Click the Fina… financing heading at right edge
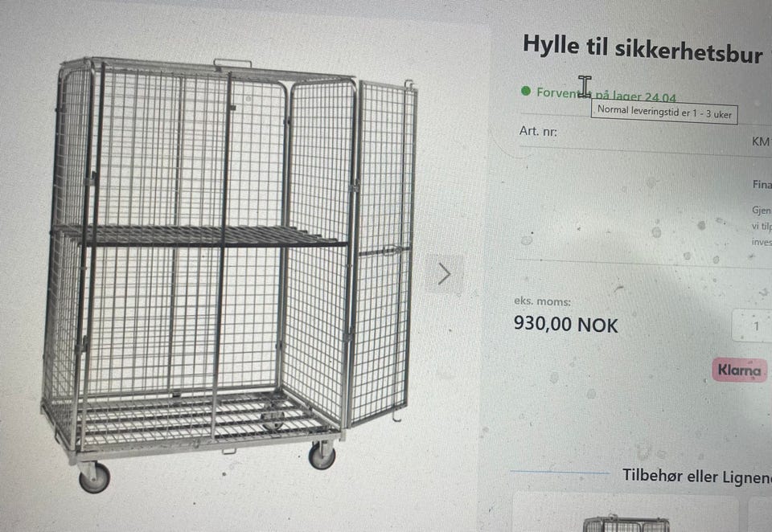 [x=762, y=185]
